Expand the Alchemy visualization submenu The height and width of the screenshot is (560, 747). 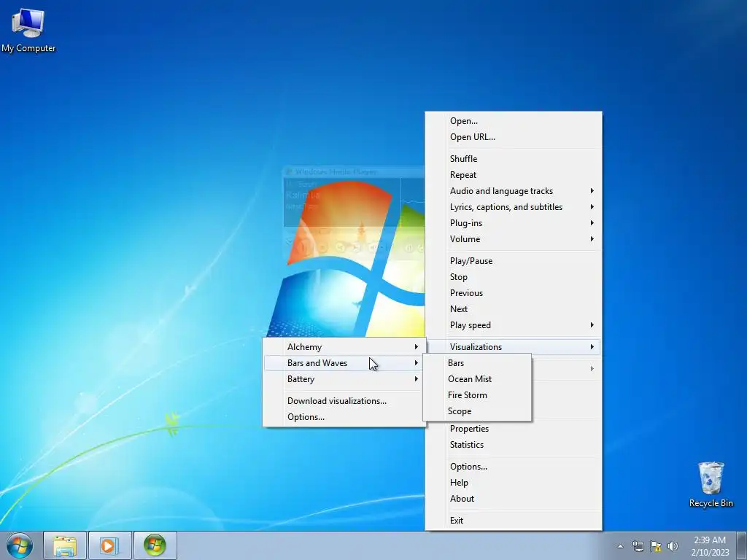pos(344,347)
